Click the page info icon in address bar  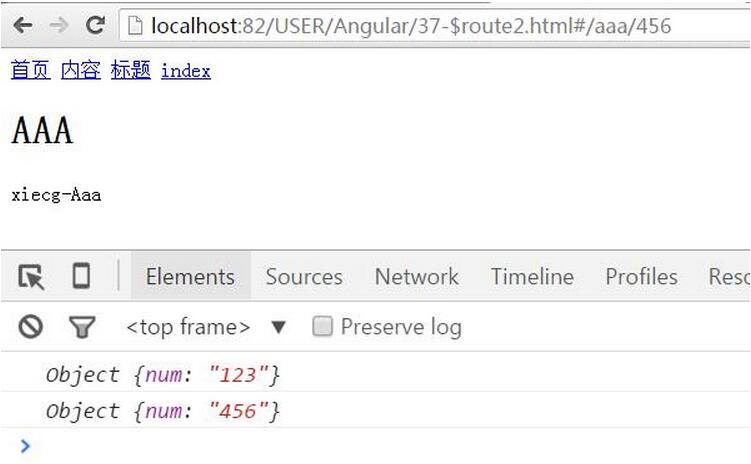click(x=134, y=25)
